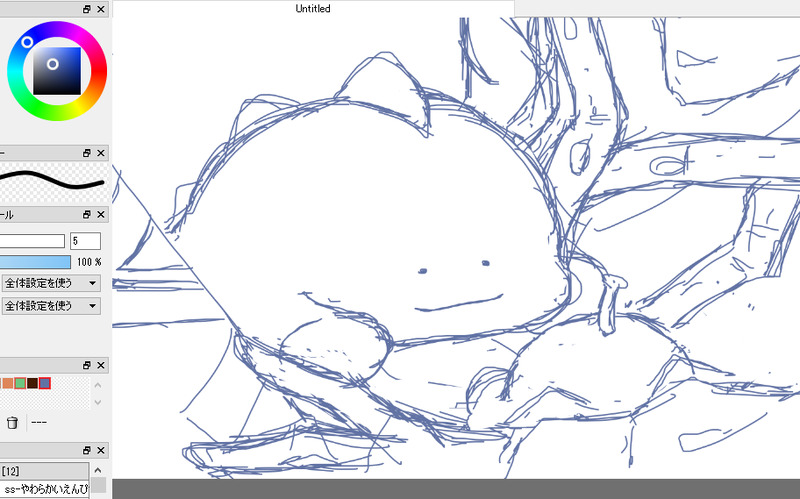Click the palette trash can icon
This screenshot has width=800, height=499.
[12, 422]
